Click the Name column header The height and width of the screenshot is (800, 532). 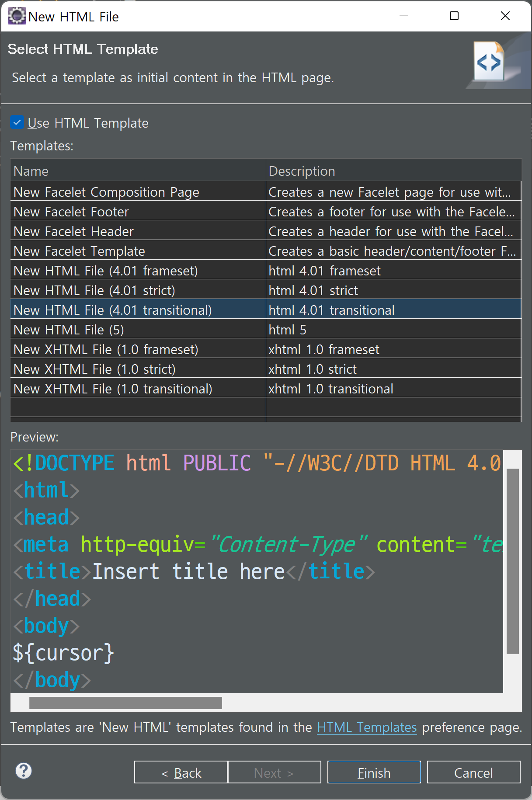[138, 170]
